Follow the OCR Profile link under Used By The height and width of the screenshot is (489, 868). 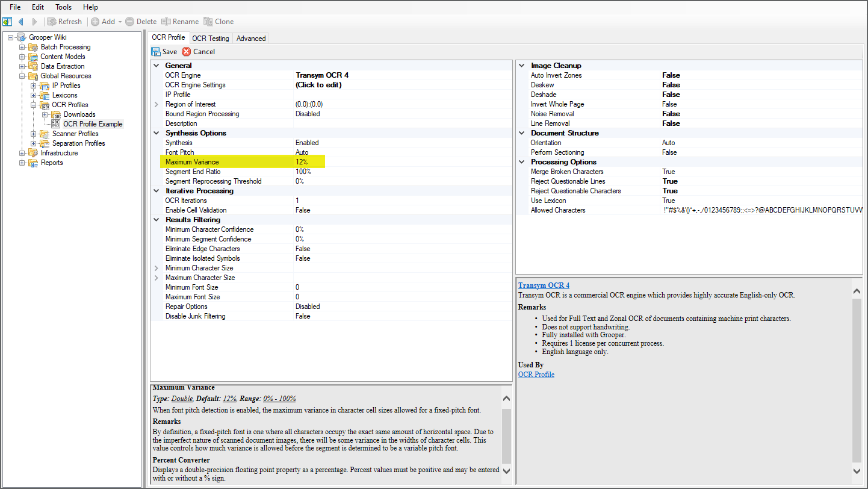pyautogui.click(x=536, y=375)
